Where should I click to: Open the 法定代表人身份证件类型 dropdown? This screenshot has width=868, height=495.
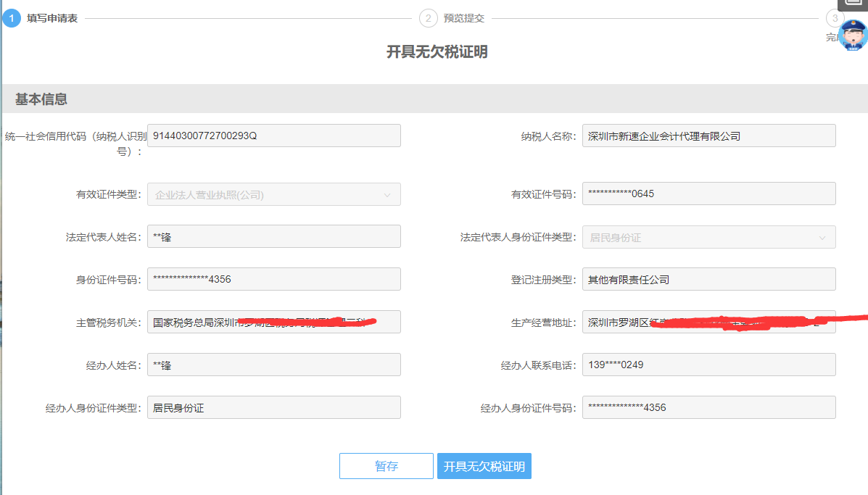pyautogui.click(x=708, y=237)
